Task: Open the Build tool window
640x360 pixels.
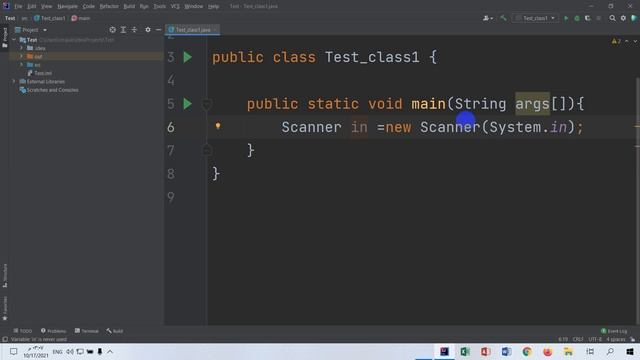Action: (x=115, y=331)
